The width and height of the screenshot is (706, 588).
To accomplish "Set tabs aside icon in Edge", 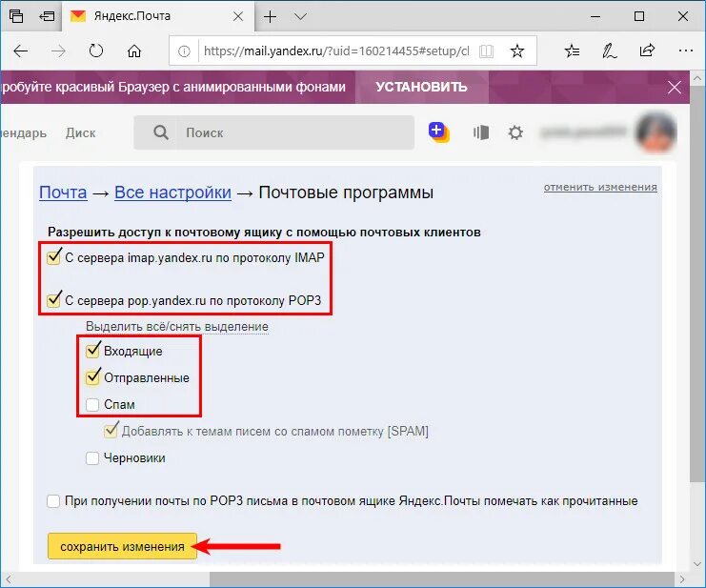I will [x=47, y=16].
